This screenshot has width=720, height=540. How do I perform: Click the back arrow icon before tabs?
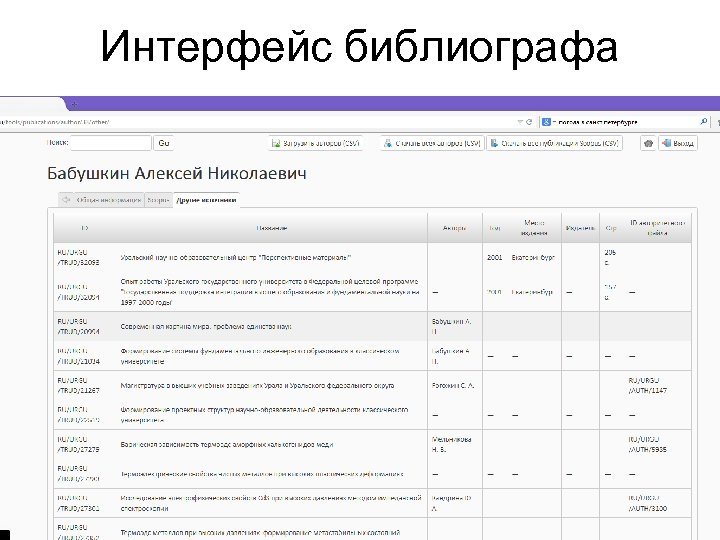[x=66, y=200]
